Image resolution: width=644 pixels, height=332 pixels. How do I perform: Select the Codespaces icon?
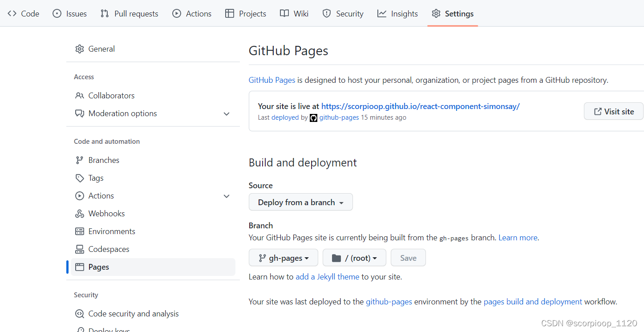pos(79,249)
